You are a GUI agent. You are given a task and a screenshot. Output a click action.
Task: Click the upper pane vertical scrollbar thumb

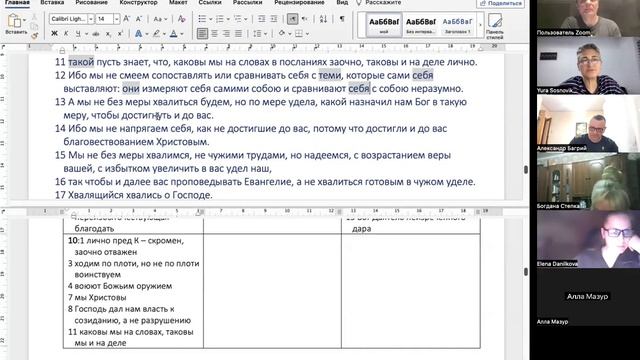[526, 169]
